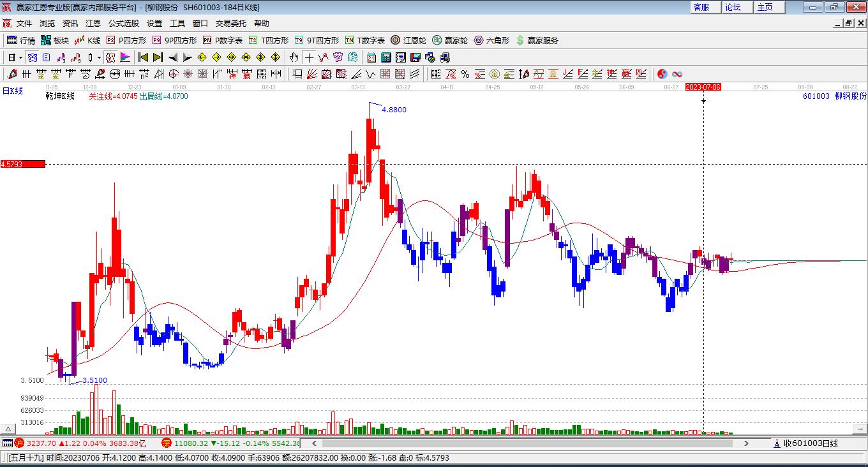This screenshot has width=868, height=467.
Task: Jump to first bar icon
Action: [x=144, y=57]
